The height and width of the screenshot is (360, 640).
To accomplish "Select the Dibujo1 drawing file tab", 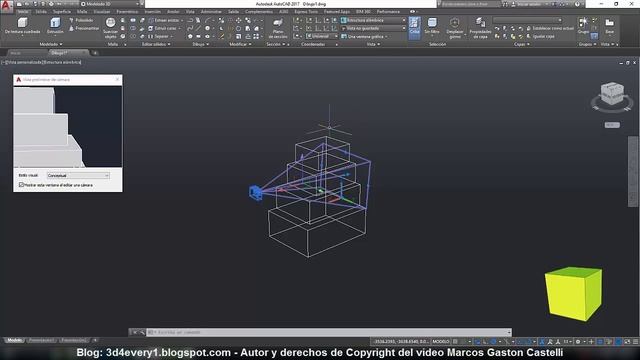I will [68, 53].
